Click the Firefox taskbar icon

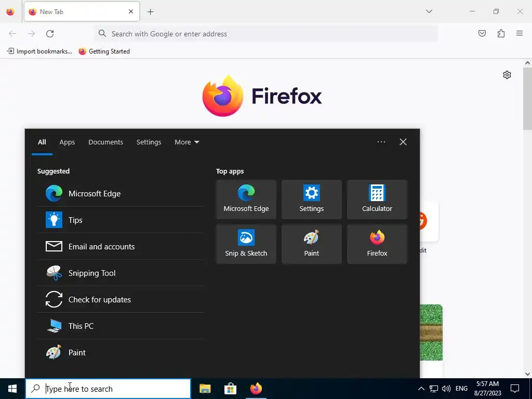(x=256, y=389)
